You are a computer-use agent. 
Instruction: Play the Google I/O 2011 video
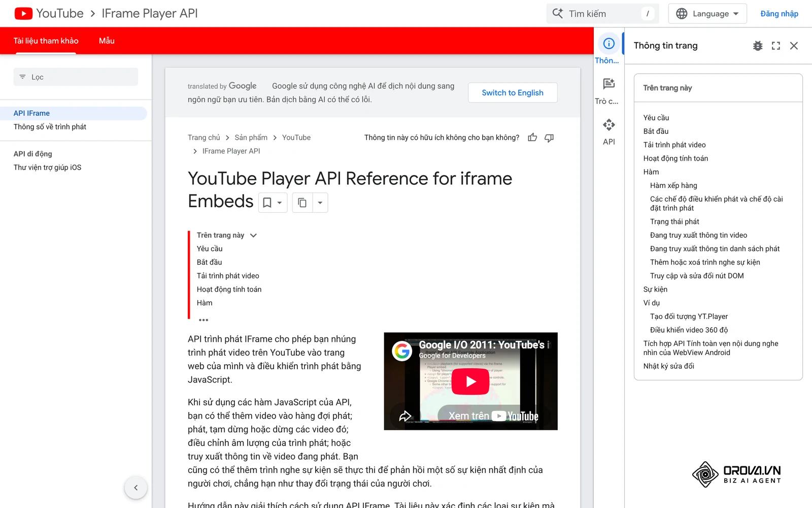click(x=470, y=382)
